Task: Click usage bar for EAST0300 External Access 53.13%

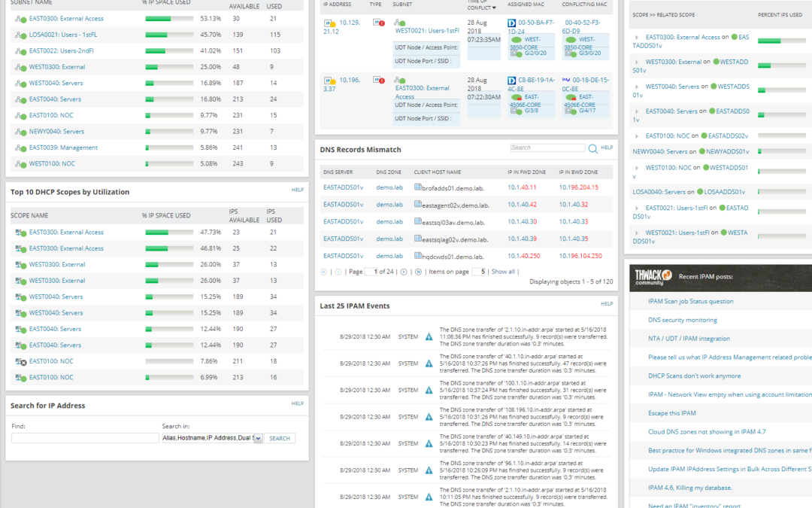Action: point(169,19)
